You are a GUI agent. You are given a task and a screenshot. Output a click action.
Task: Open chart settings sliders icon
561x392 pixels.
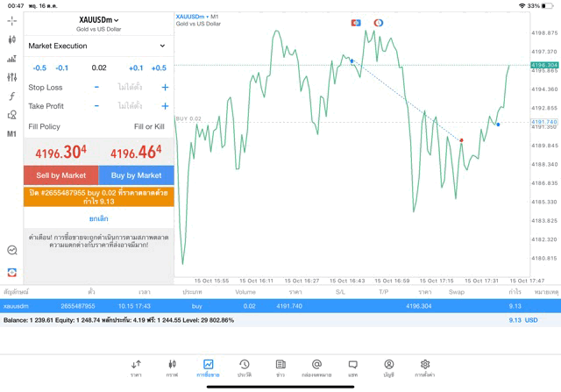(x=12, y=78)
